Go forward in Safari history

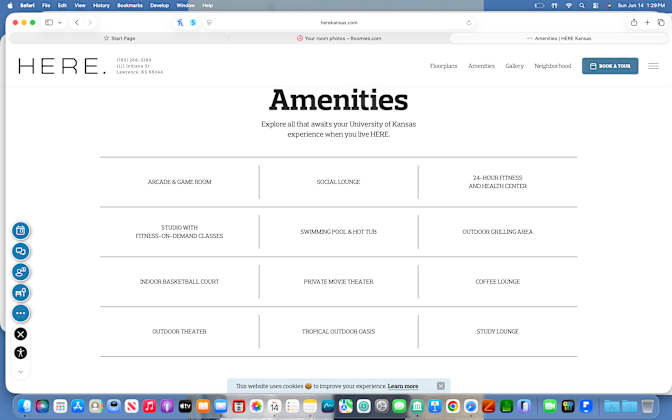[90, 22]
